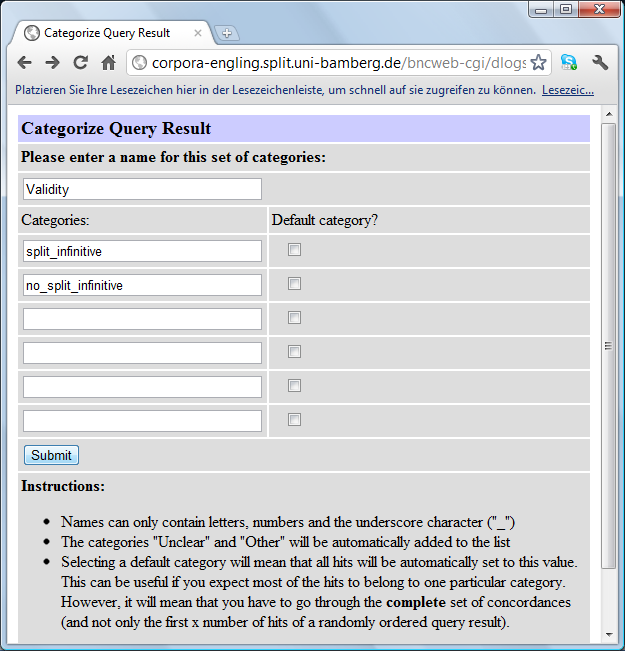Click the 'Instructions:' heading

tap(63, 486)
